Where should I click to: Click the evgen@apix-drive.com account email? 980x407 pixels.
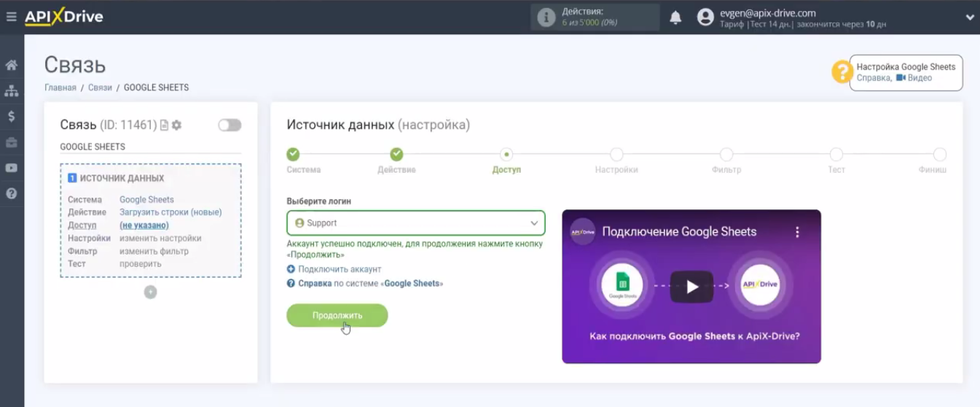[767, 12]
